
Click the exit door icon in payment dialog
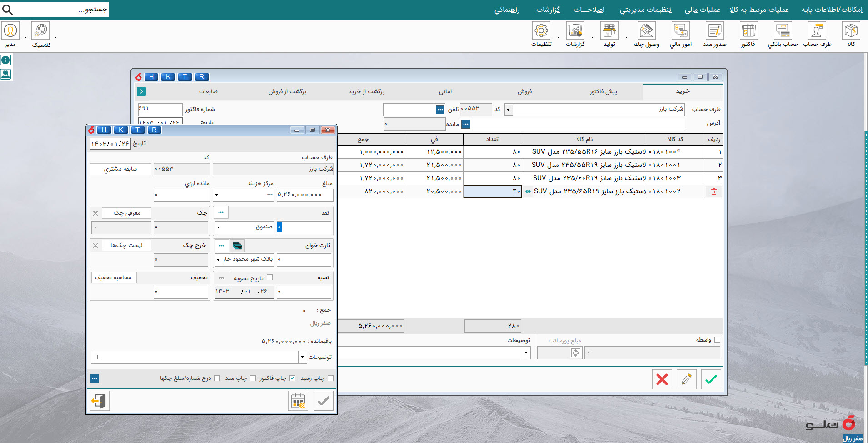coord(99,401)
